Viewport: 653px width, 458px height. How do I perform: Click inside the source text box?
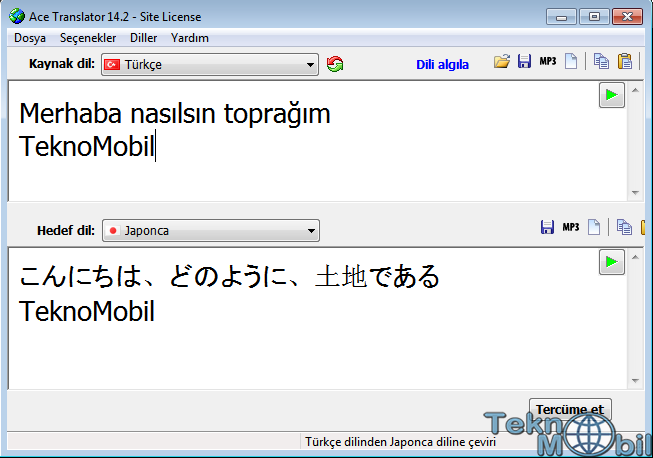pos(318,141)
